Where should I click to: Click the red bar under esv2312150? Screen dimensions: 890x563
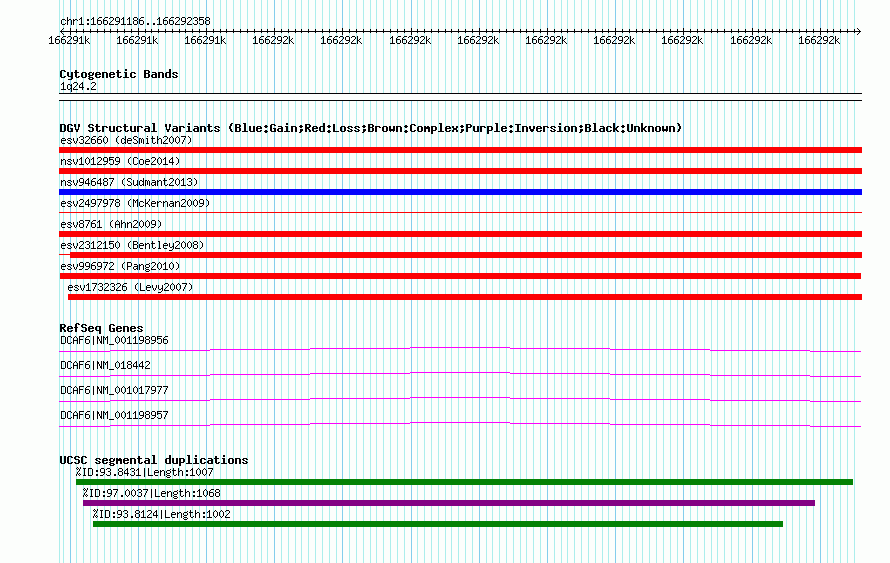(465, 255)
